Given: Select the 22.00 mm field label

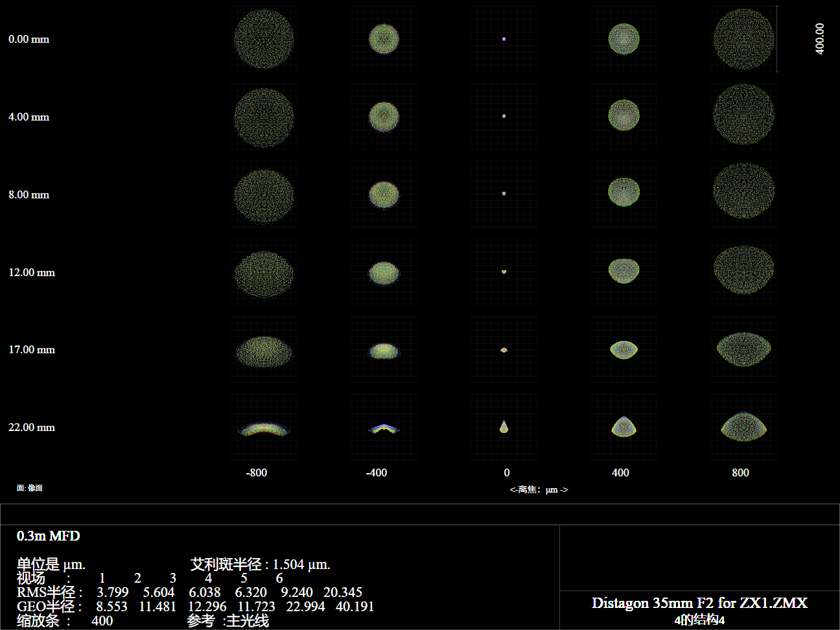Looking at the screenshot, I should 32,427.
